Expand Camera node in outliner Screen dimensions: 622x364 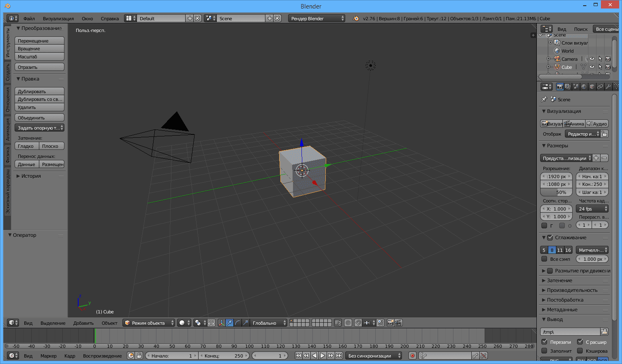(549, 59)
